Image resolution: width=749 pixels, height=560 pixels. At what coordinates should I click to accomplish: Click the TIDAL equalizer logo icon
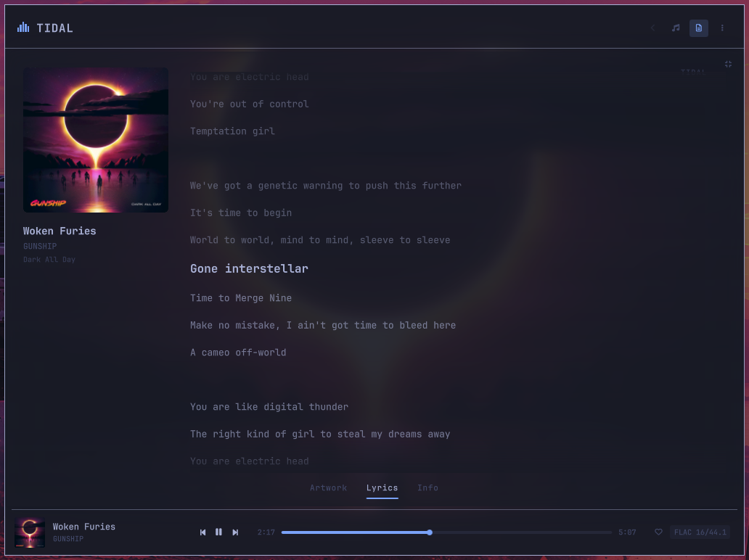(x=23, y=28)
